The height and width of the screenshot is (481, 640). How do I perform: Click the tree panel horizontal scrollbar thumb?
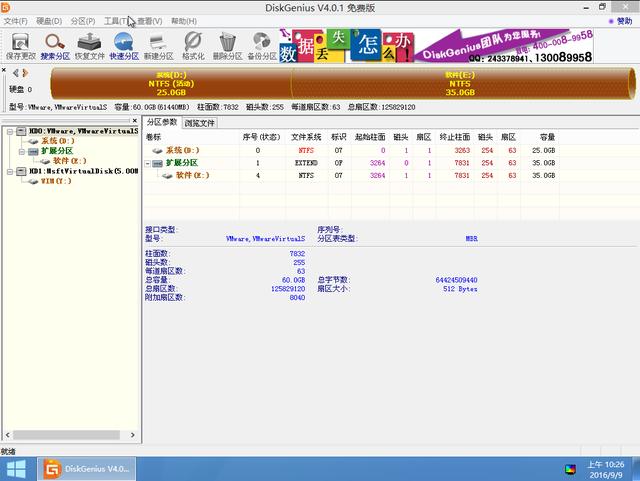67,435
